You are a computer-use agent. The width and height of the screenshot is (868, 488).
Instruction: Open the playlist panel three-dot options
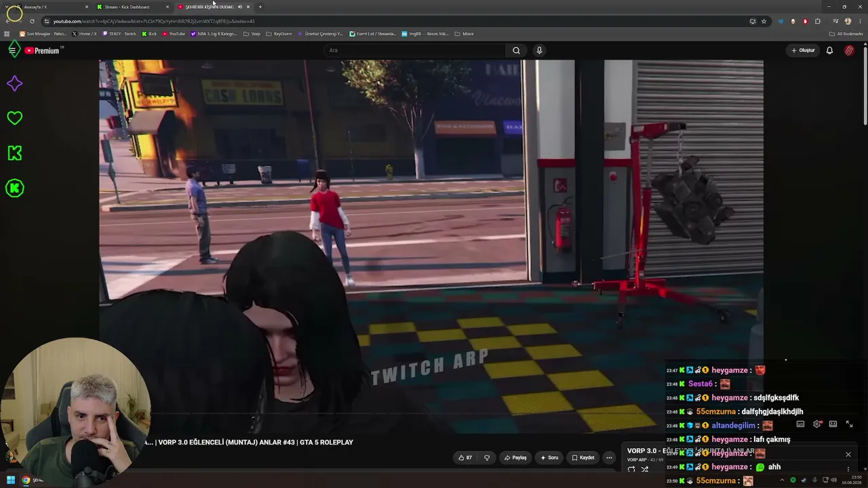(848, 469)
